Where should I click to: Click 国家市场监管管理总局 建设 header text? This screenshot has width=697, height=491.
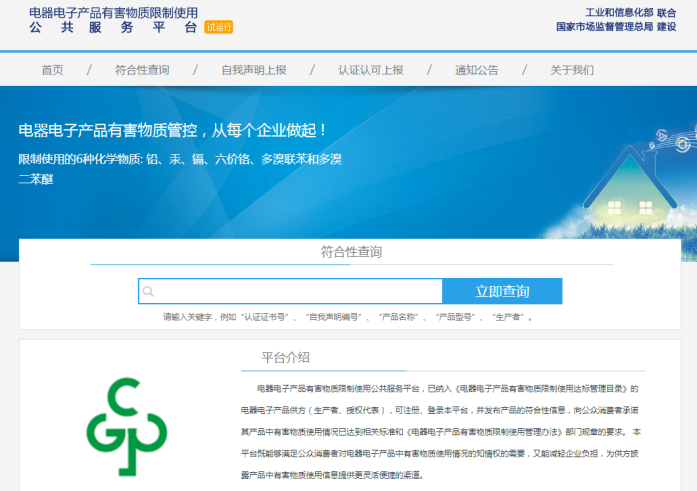click(615, 27)
